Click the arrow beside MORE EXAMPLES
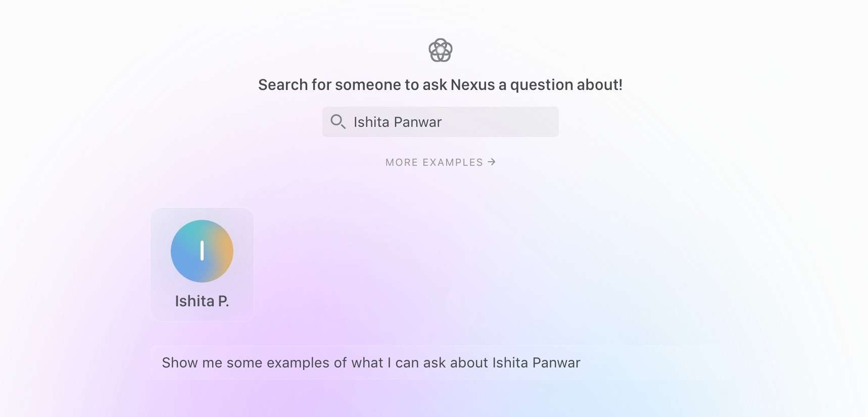This screenshot has width=868, height=417. click(492, 162)
